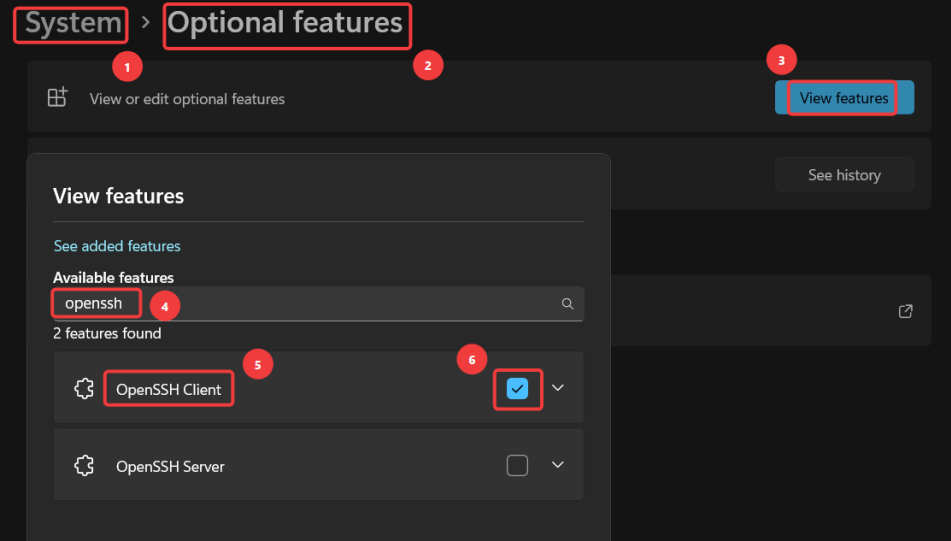Click the OpenSSH Server puzzle piece icon

pyautogui.click(x=84, y=465)
